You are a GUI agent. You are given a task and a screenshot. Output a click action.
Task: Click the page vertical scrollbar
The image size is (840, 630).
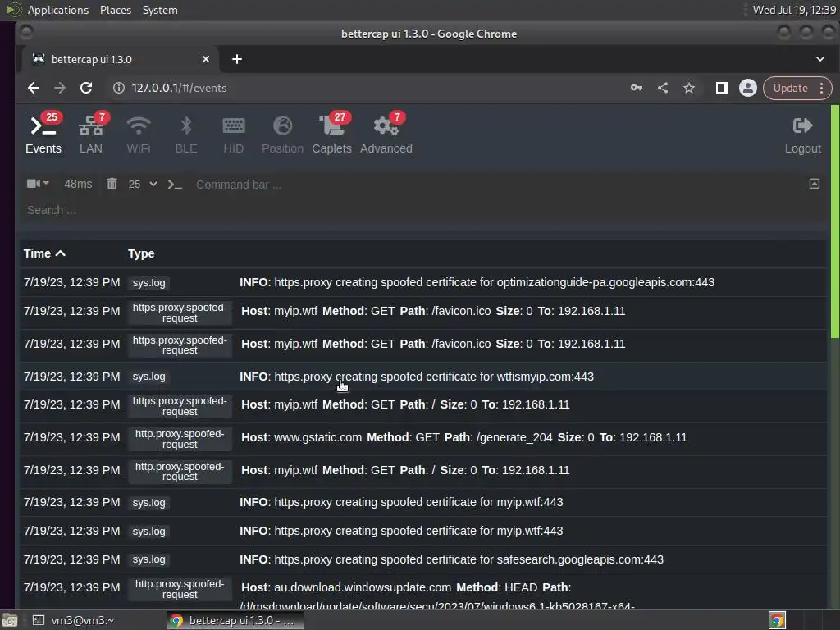point(834,221)
